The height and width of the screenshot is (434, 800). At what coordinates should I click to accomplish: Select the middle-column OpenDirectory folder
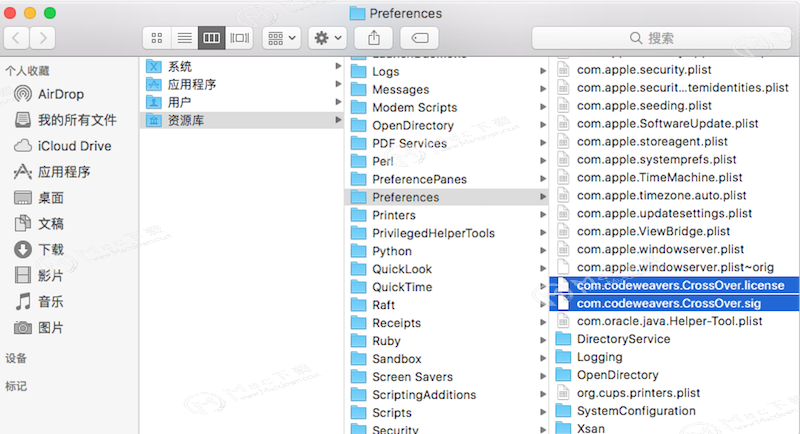(448, 125)
